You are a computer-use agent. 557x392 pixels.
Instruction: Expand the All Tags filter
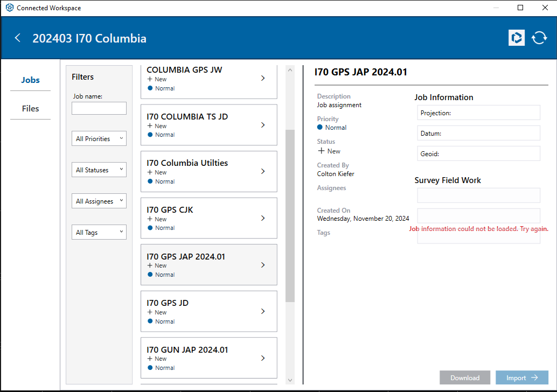[x=99, y=233]
